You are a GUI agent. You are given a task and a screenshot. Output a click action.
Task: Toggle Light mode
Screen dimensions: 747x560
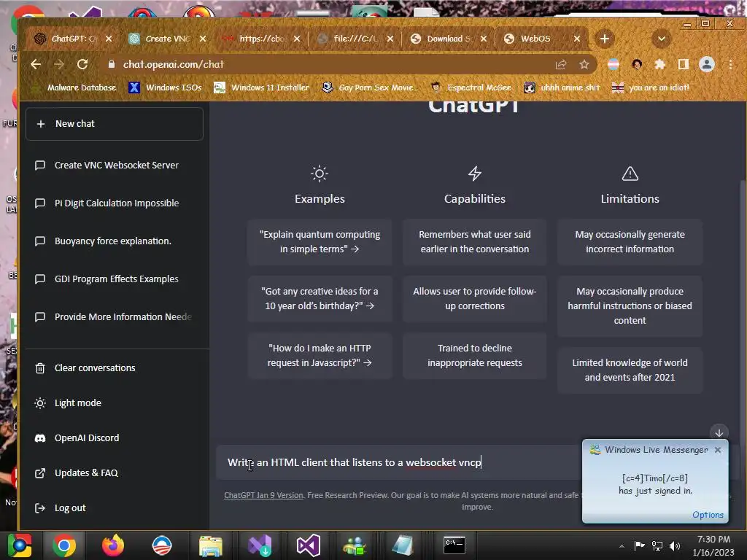coord(115,402)
